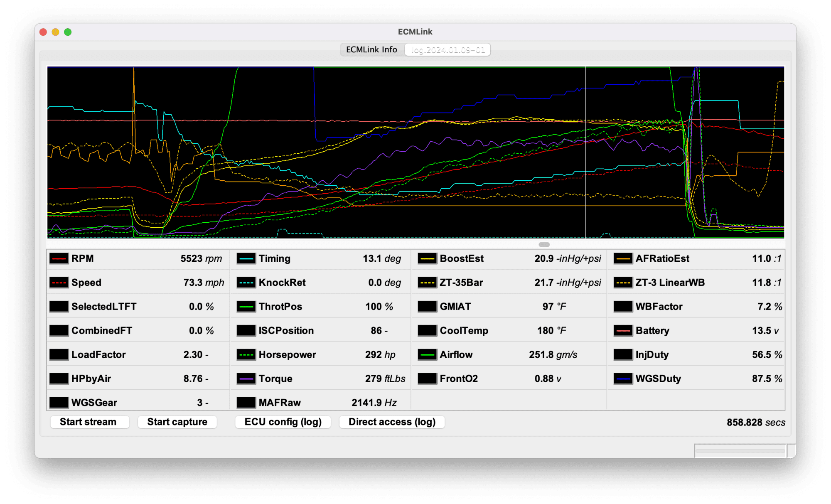Click the AFRatioEst orange color swatch
The width and height of the screenshot is (831, 504).
623,258
